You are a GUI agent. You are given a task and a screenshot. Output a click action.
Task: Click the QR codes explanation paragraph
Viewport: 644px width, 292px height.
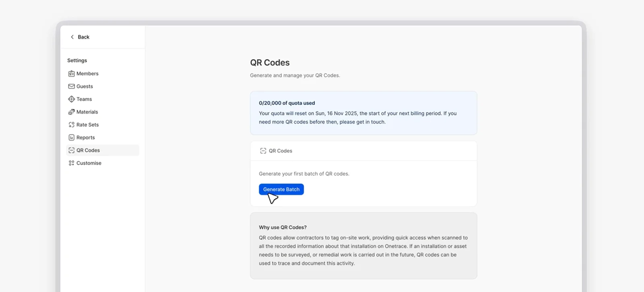[363, 251]
